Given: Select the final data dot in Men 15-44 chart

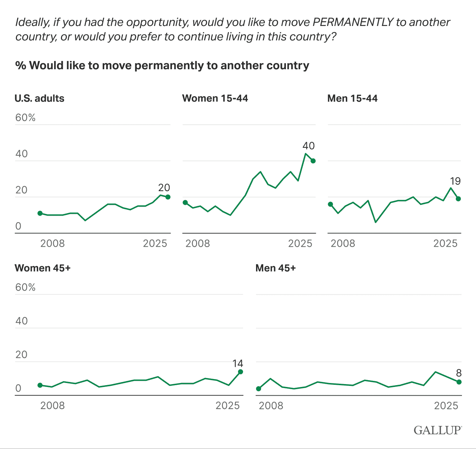Looking at the screenshot, I should coord(458,199).
